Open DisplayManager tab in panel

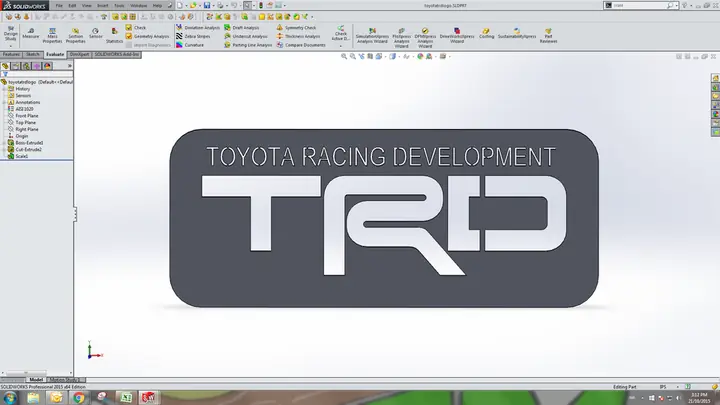[47, 66]
